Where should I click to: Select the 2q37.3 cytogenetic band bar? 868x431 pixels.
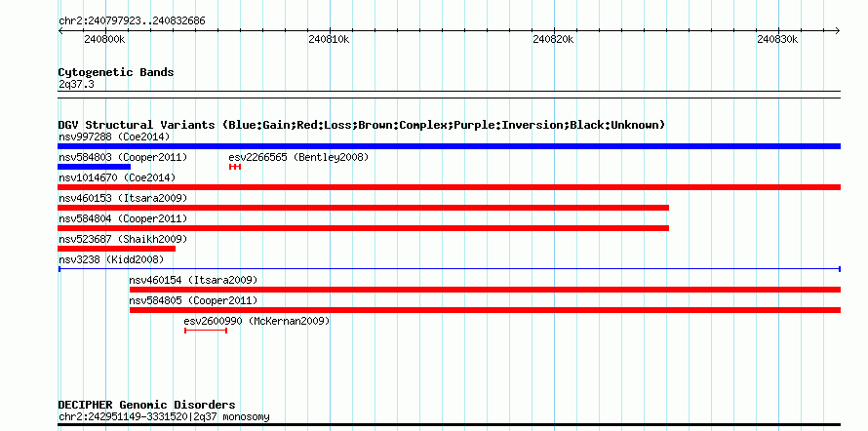(449, 95)
